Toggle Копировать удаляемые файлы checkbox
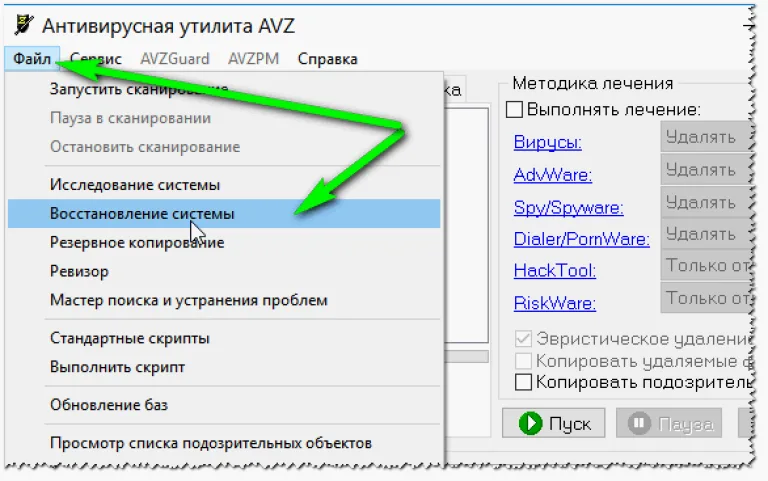The height and width of the screenshot is (481, 768). (523, 361)
